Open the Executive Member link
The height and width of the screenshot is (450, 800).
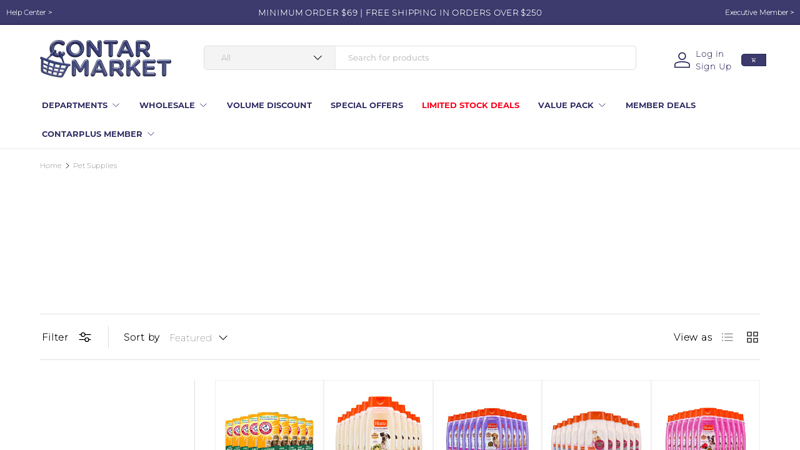(759, 12)
